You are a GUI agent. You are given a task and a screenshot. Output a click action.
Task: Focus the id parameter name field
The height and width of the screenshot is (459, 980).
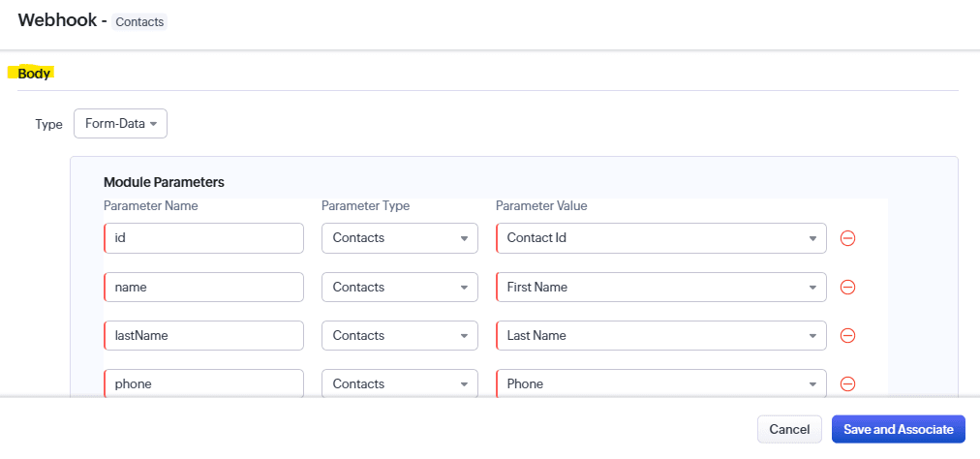204,238
